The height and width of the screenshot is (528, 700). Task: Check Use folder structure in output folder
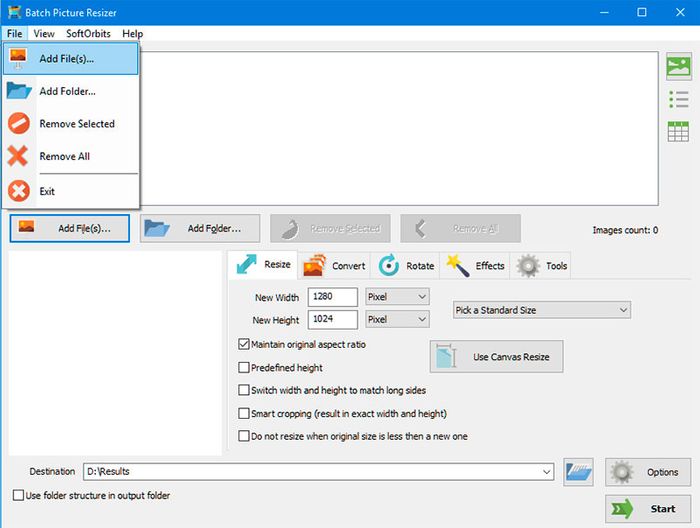click(x=18, y=495)
